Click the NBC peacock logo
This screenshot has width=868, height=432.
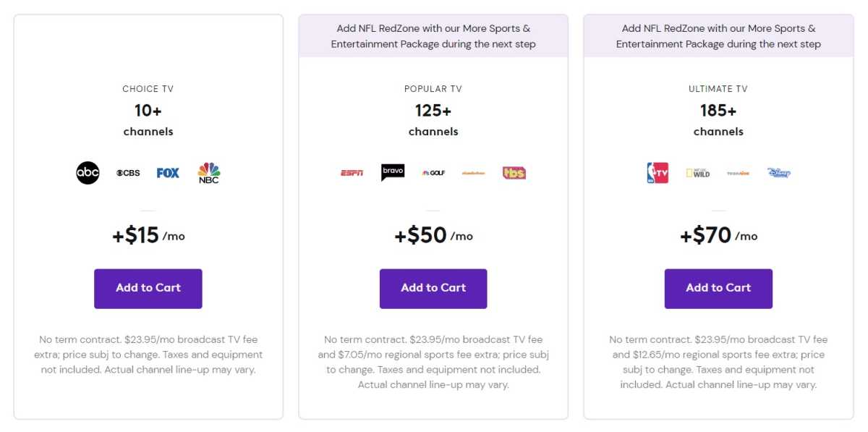pos(208,172)
